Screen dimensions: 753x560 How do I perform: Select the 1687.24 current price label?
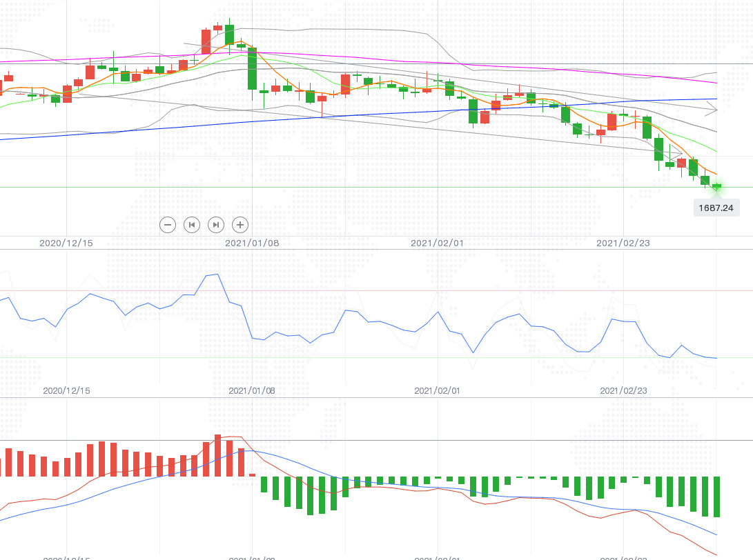point(716,208)
